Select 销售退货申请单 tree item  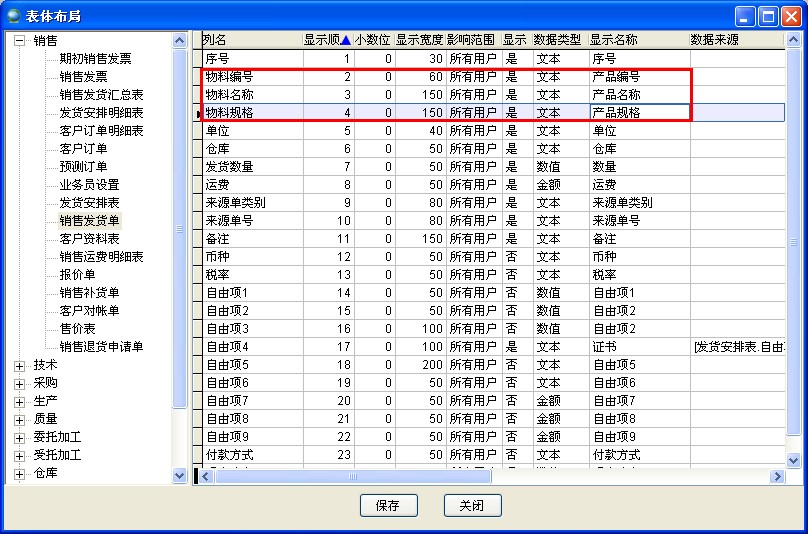click(101, 347)
